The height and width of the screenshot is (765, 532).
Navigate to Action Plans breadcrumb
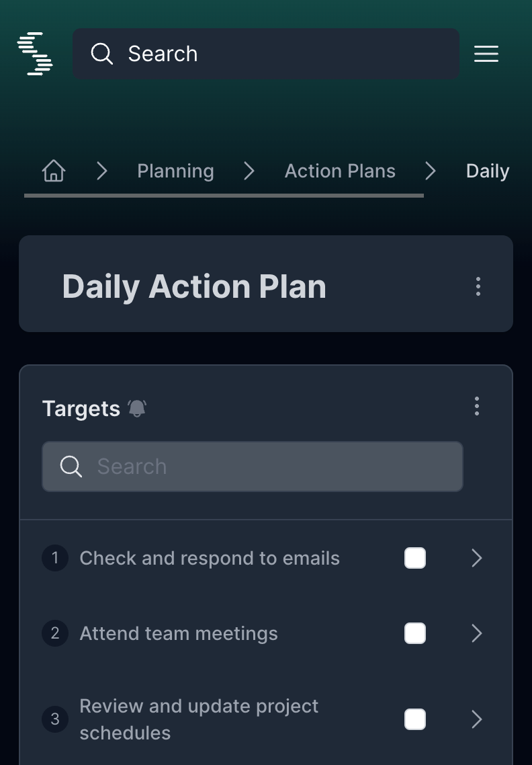[340, 171]
